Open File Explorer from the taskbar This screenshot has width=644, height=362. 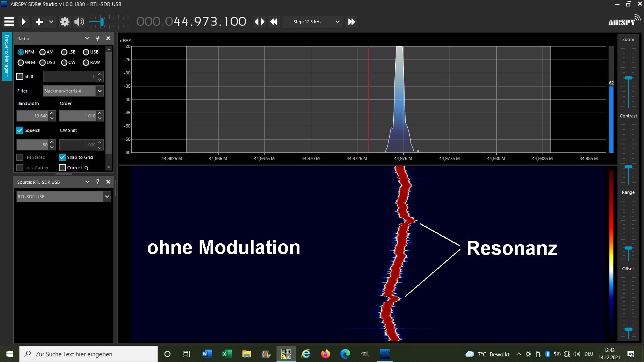coord(246,354)
